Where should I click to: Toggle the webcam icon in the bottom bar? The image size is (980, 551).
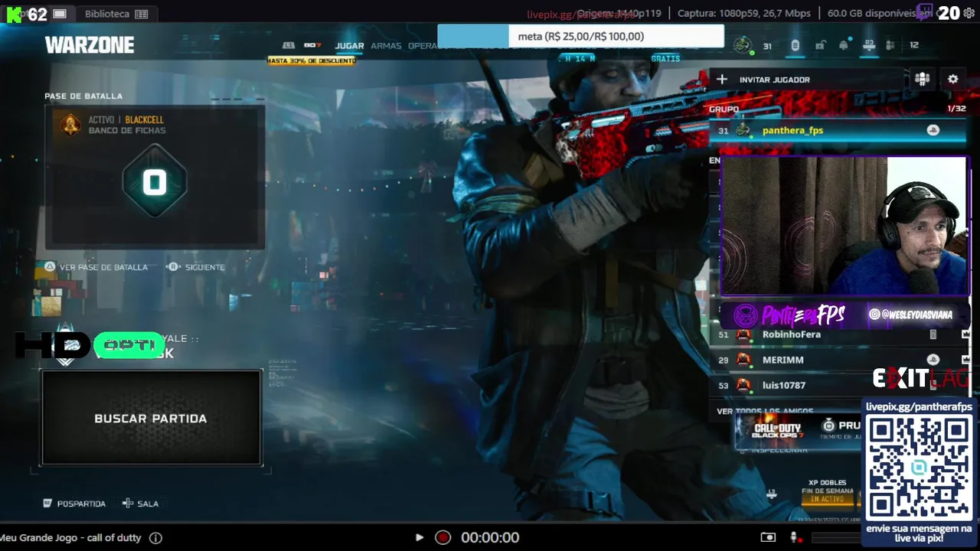pyautogui.click(x=768, y=537)
